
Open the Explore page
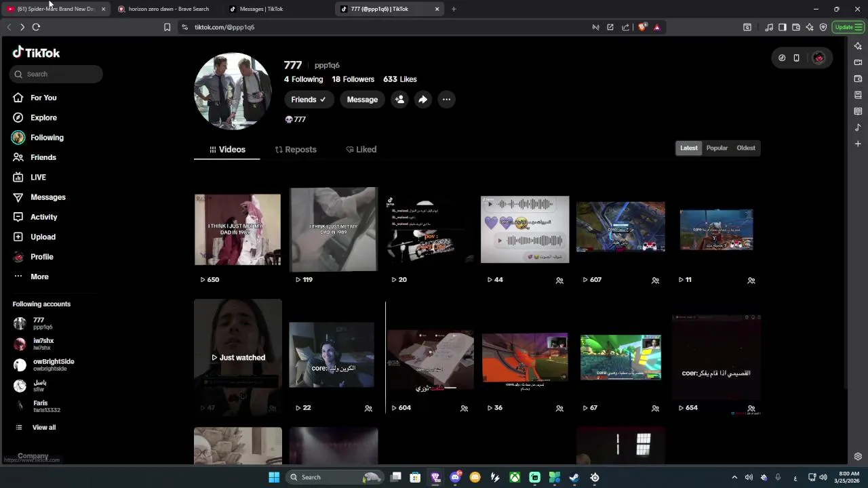(x=43, y=117)
